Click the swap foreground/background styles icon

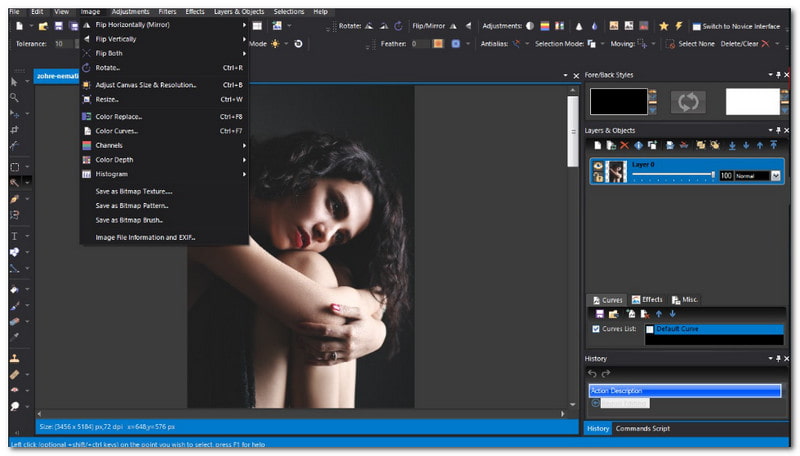tap(687, 101)
